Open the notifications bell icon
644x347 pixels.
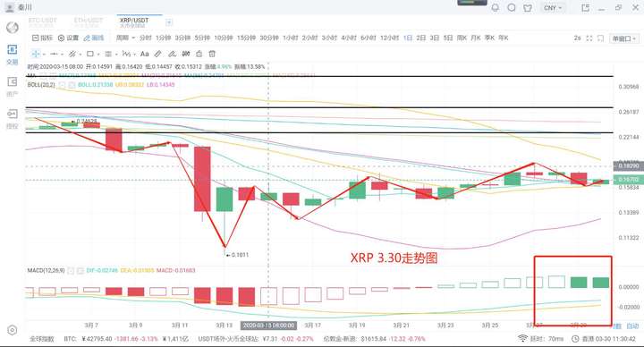496,8
